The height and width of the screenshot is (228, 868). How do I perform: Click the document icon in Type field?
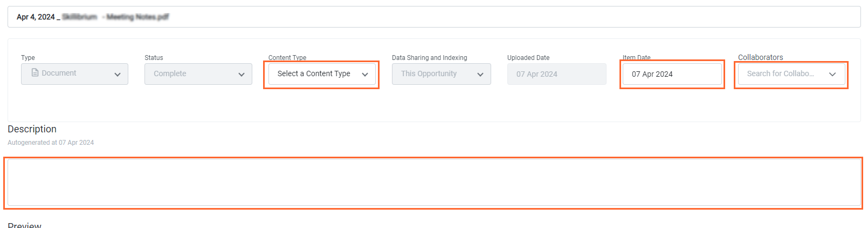[35, 73]
